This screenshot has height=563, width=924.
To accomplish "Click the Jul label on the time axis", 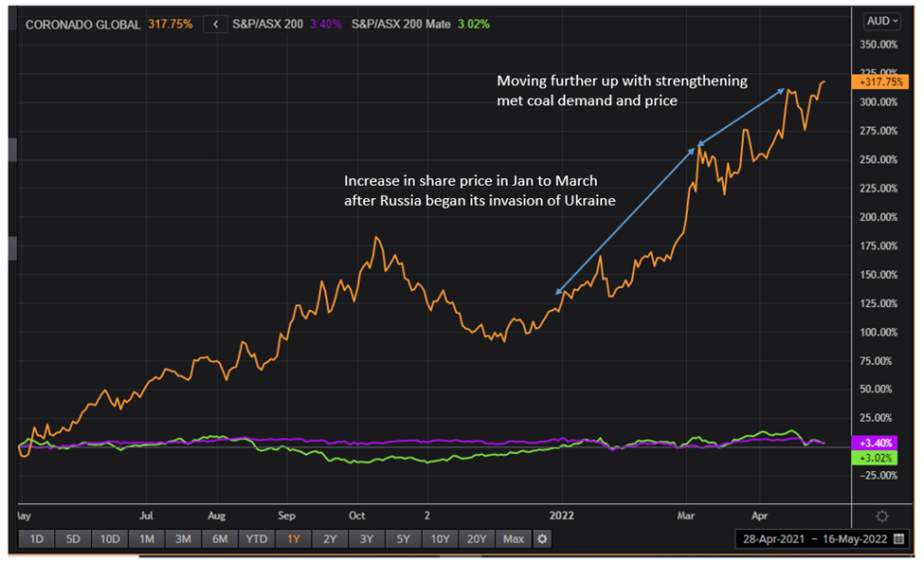I will (x=146, y=516).
